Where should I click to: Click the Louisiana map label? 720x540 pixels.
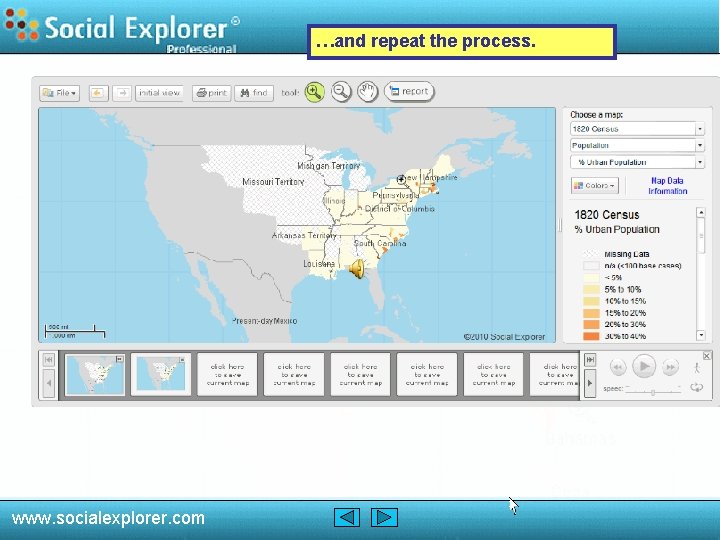click(319, 264)
